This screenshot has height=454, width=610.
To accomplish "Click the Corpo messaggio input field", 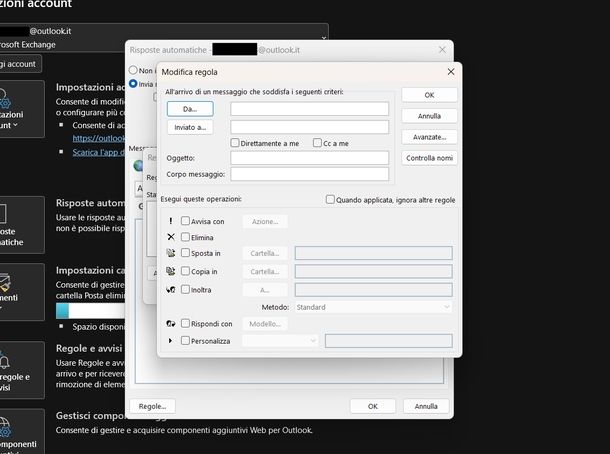I will [309, 174].
